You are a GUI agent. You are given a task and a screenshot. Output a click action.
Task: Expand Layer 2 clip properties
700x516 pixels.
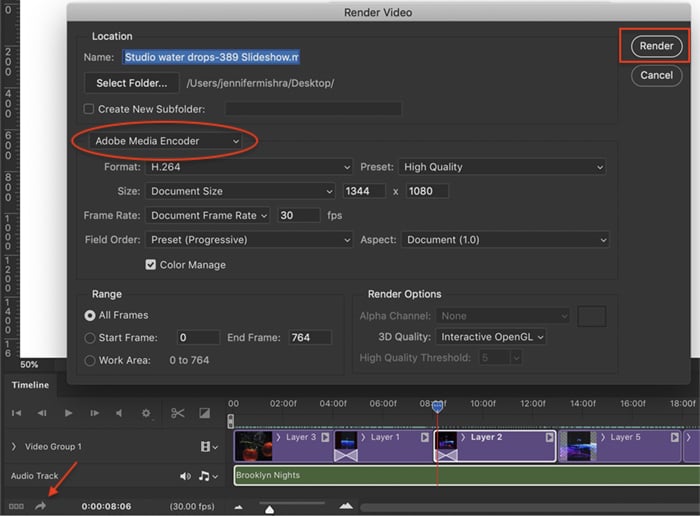point(463,437)
